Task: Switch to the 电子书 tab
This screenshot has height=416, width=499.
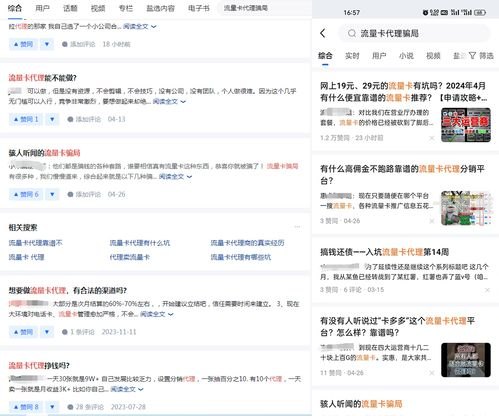Action: (199, 8)
